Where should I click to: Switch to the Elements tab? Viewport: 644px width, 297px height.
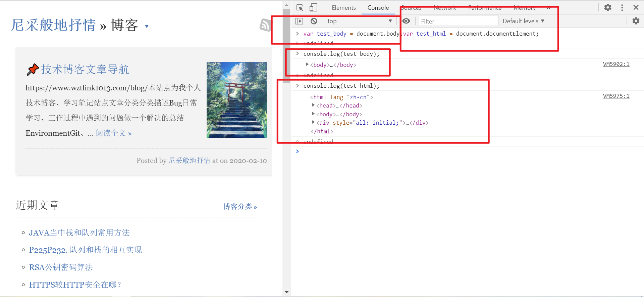point(343,7)
